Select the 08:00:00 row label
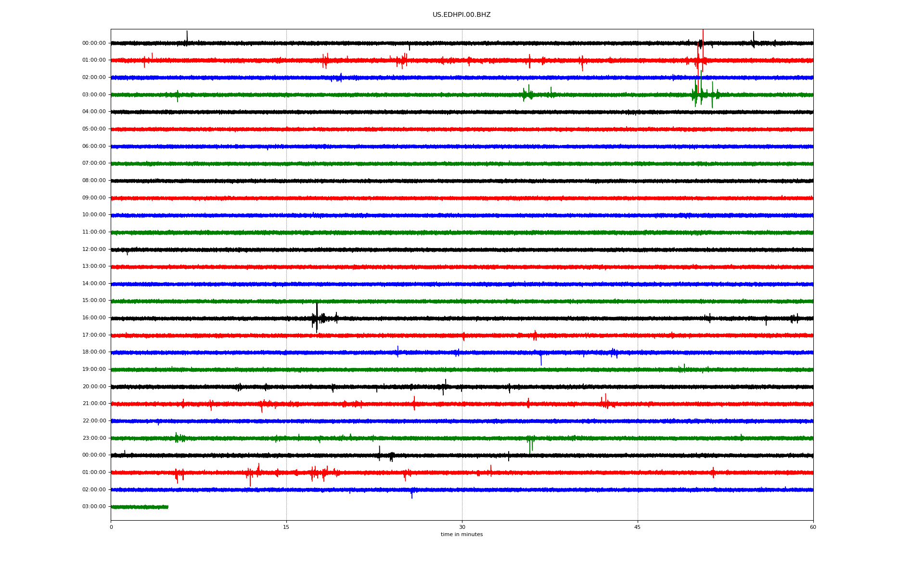Image resolution: width=924 pixels, height=578 pixels. pyautogui.click(x=94, y=181)
